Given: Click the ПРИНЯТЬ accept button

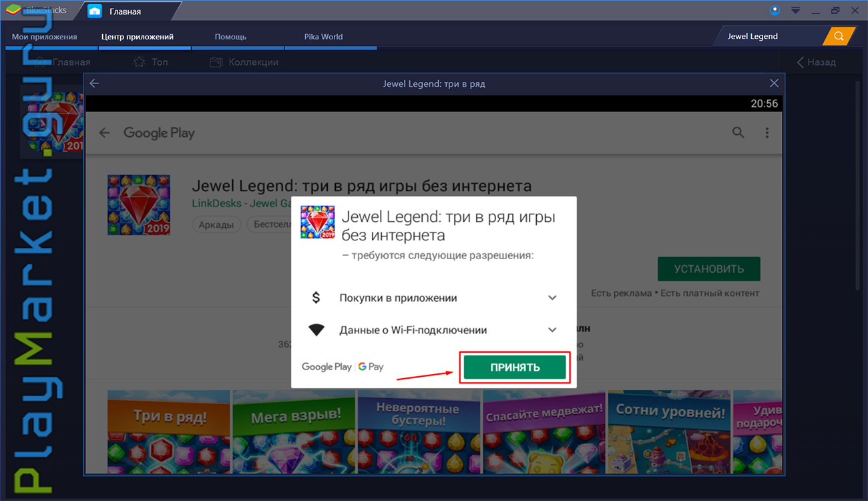Looking at the screenshot, I should 515,367.
